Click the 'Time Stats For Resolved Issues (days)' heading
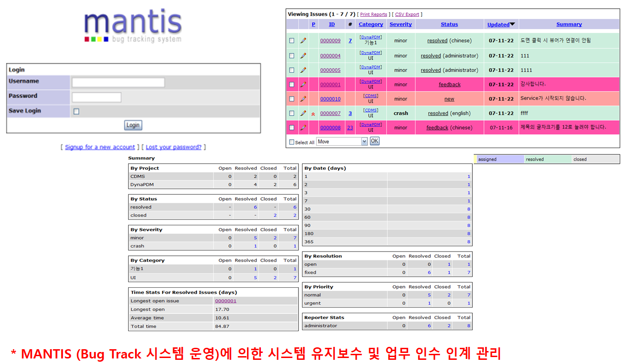This screenshot has width=625, height=364. pyautogui.click(x=184, y=292)
